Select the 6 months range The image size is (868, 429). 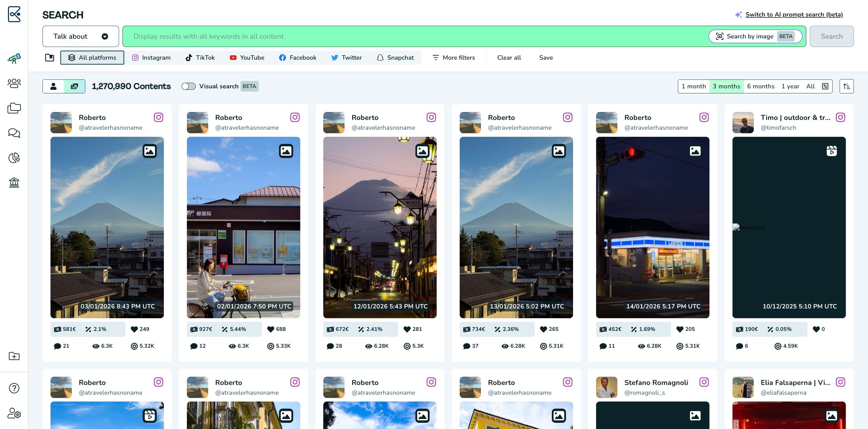click(761, 86)
